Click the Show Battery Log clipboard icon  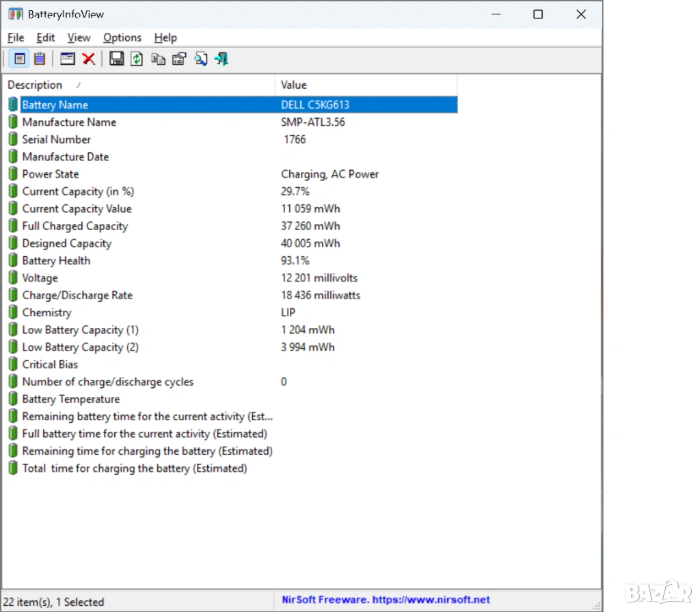coord(40,59)
